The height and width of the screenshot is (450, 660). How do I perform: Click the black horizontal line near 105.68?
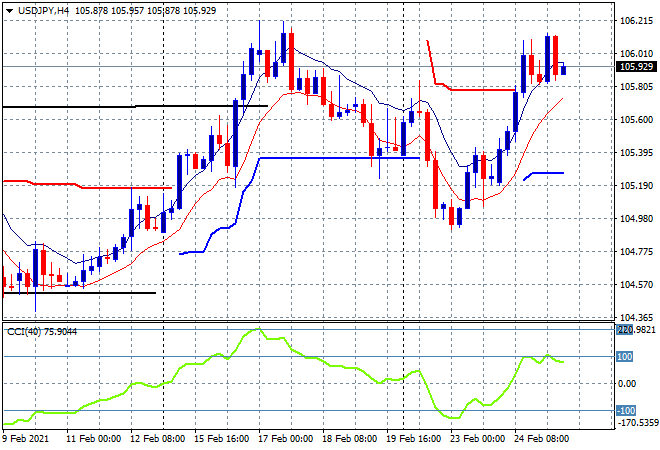pos(135,107)
